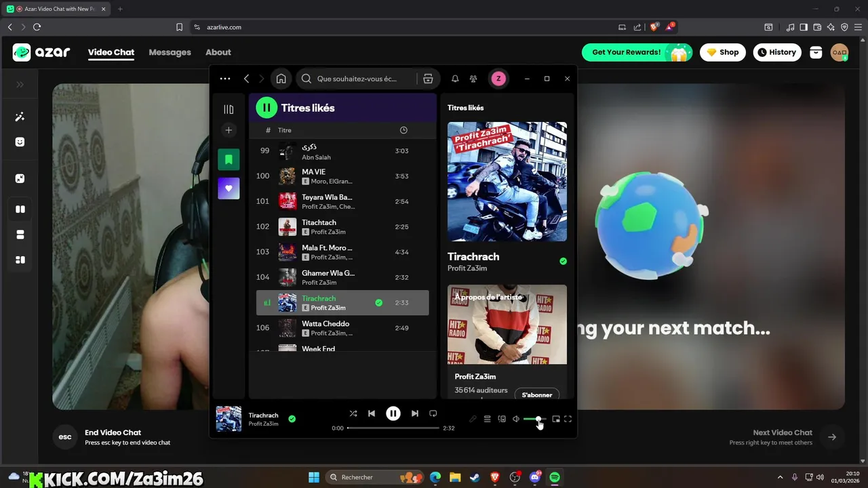Image resolution: width=868 pixels, height=488 pixels.
Task: Open the Profit Za3im artist name in about card
Action: point(475,377)
